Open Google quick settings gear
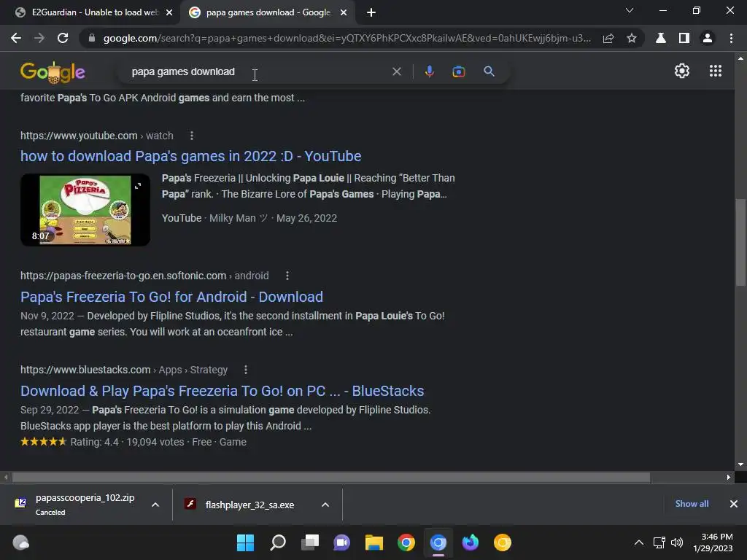The height and width of the screenshot is (560, 747). (682, 71)
